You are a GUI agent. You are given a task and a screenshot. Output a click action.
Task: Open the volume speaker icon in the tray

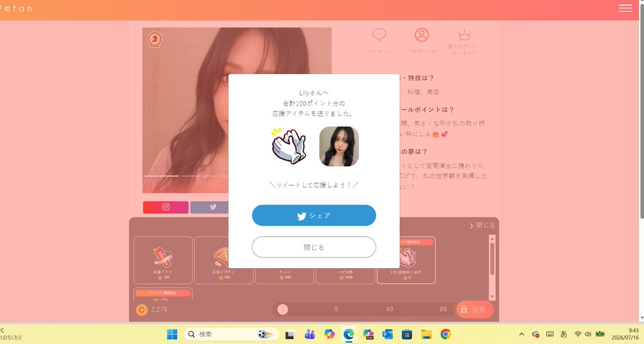click(588, 334)
